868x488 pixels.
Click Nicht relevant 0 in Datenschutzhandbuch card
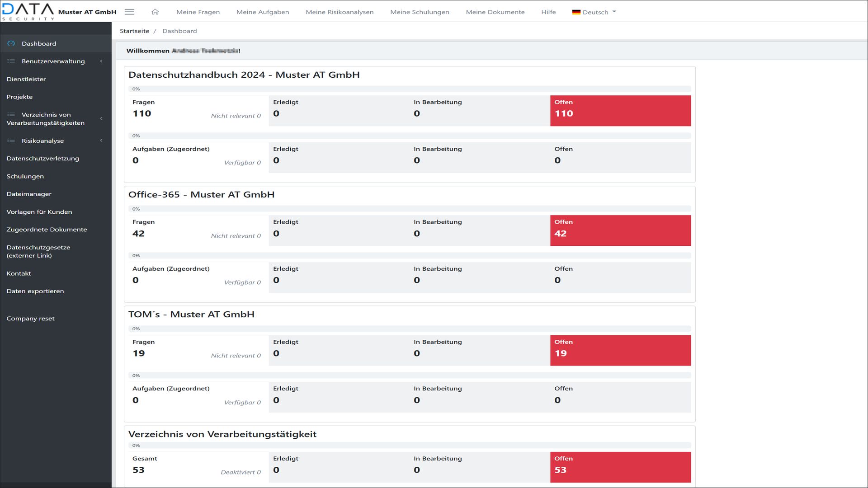click(236, 116)
